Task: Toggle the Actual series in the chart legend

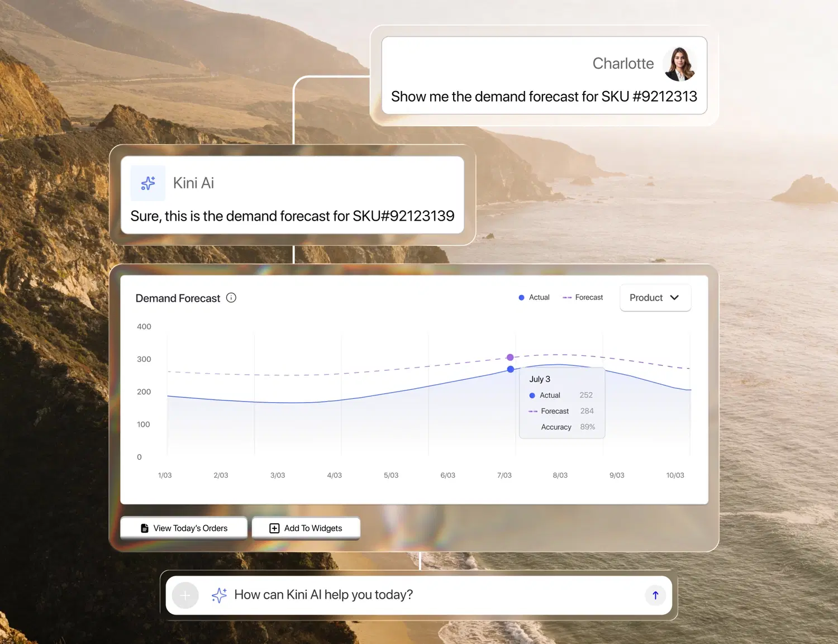Action: click(x=534, y=298)
